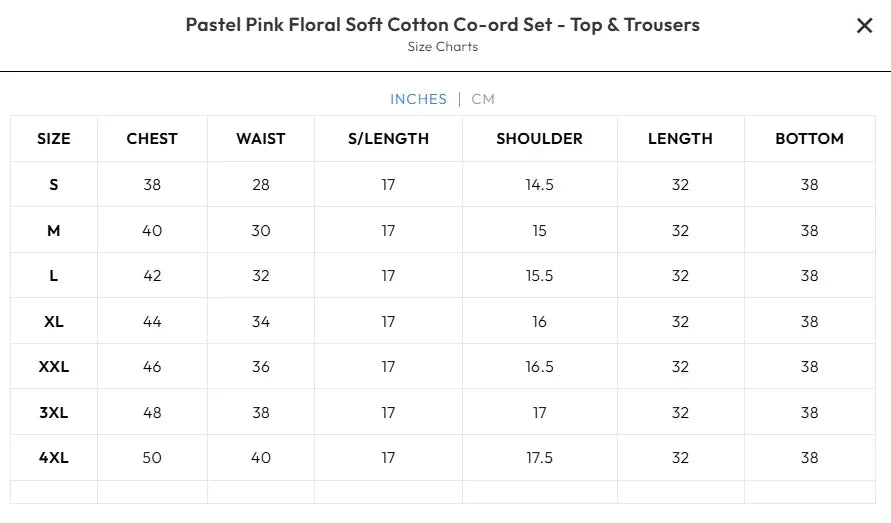The height and width of the screenshot is (523, 891).
Task: Select INCHES as measurement unit
Action: (x=418, y=99)
